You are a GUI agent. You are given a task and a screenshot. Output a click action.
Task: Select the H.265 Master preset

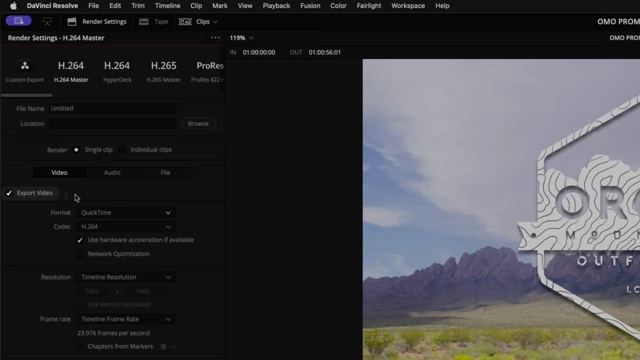click(163, 72)
